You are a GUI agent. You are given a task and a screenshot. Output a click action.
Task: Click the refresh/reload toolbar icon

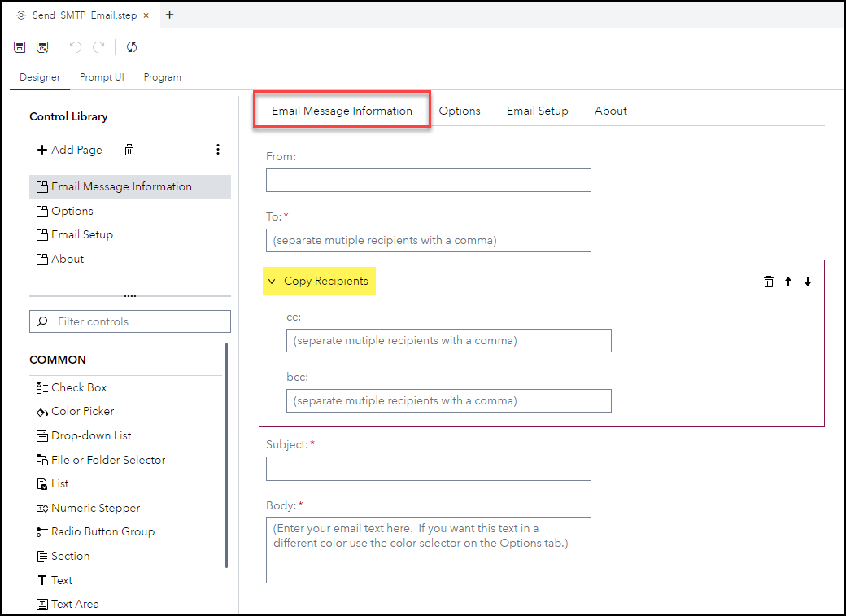(131, 46)
